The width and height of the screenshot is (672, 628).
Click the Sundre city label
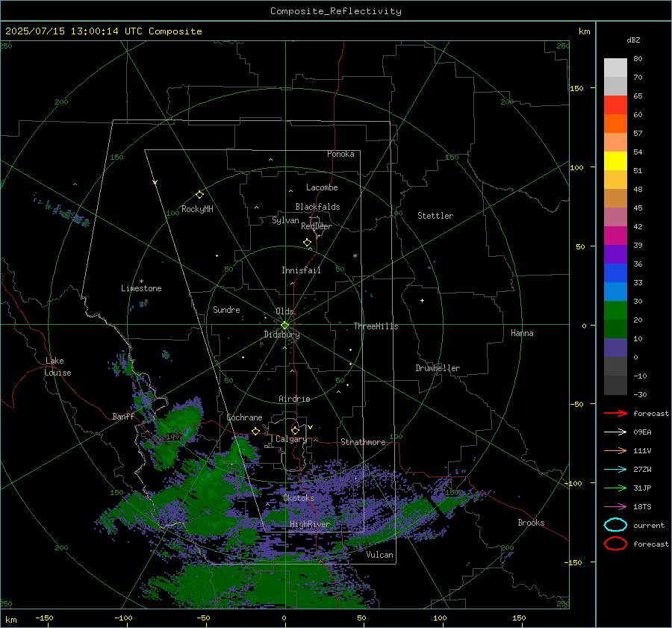pyautogui.click(x=226, y=309)
